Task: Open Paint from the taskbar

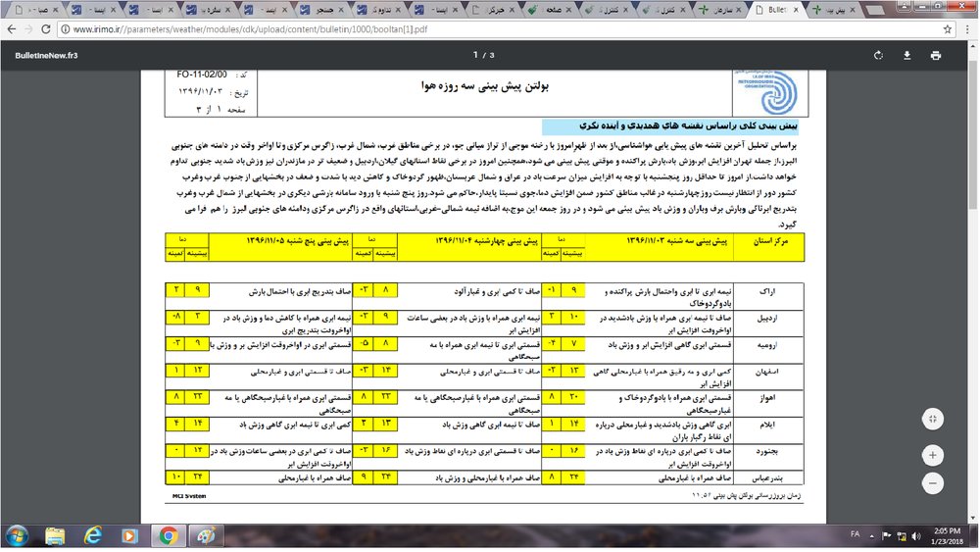Action: 206,537
